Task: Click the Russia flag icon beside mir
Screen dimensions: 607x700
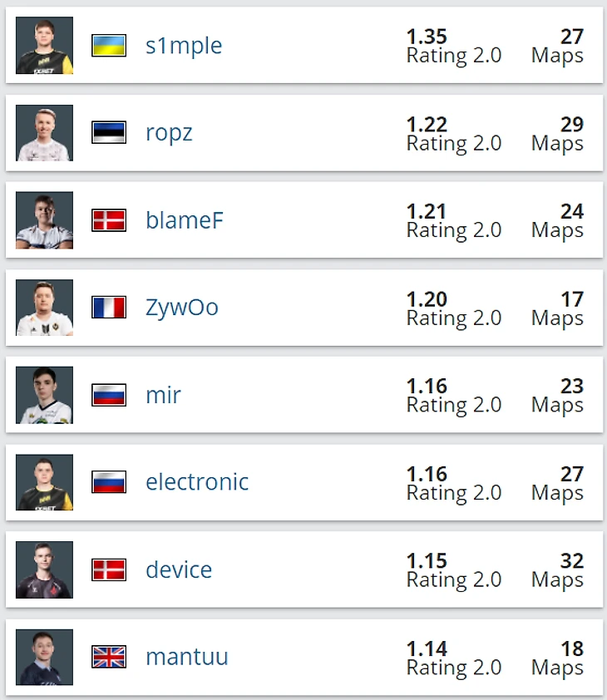Action: [x=109, y=395]
